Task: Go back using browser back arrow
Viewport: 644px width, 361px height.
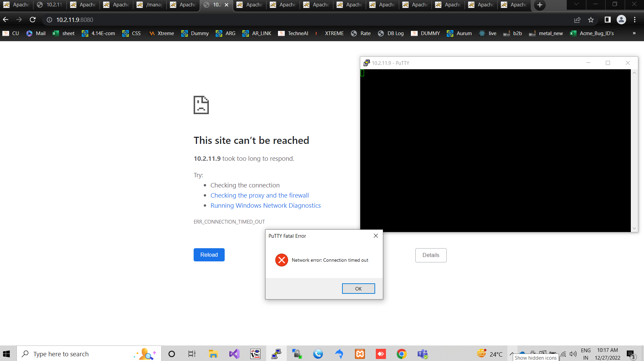Action: coord(6,20)
